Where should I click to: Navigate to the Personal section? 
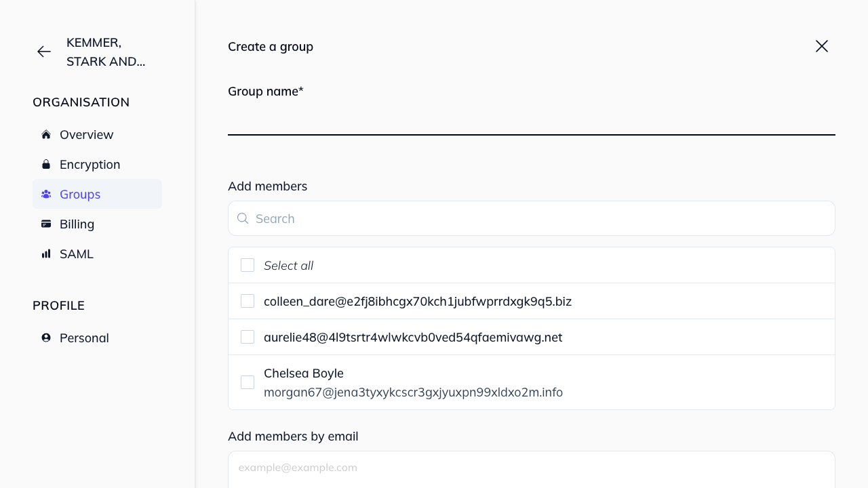pyautogui.click(x=84, y=338)
